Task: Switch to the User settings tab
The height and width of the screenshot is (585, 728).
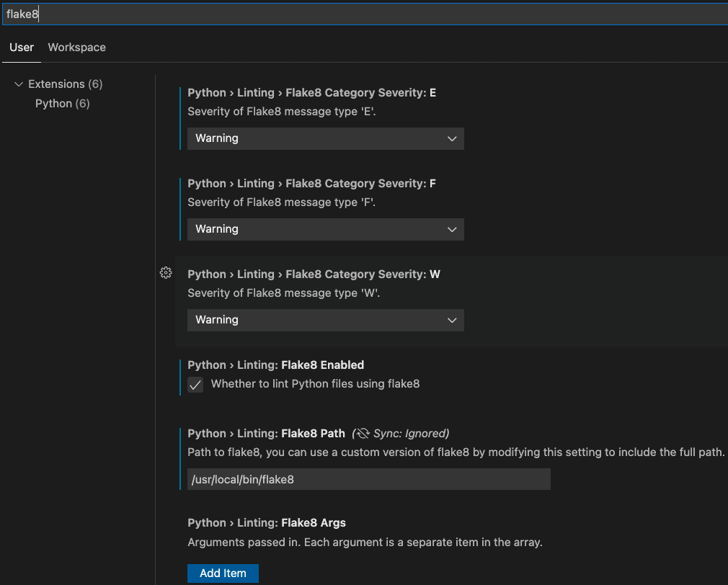Action: pyautogui.click(x=22, y=48)
